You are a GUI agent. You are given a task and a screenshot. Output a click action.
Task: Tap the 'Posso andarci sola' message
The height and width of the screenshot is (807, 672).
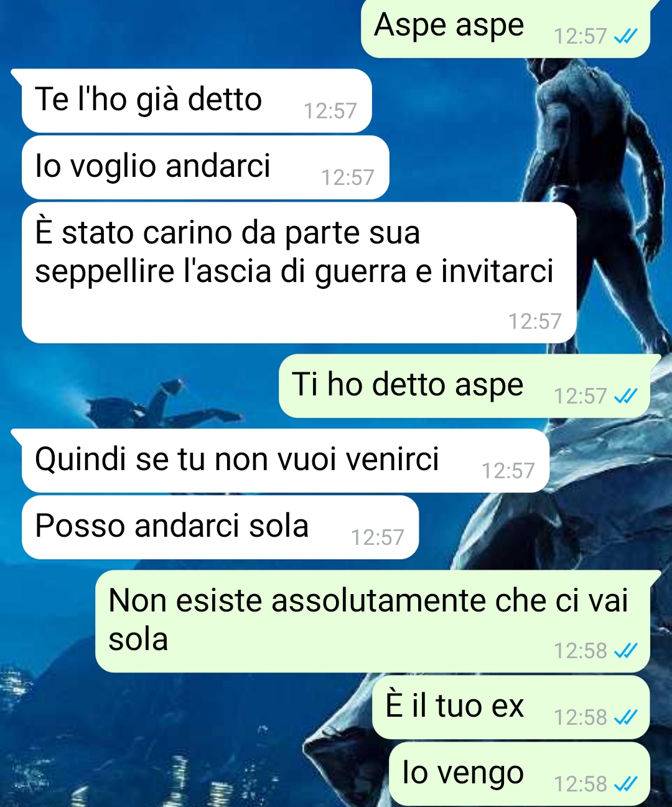220,527
